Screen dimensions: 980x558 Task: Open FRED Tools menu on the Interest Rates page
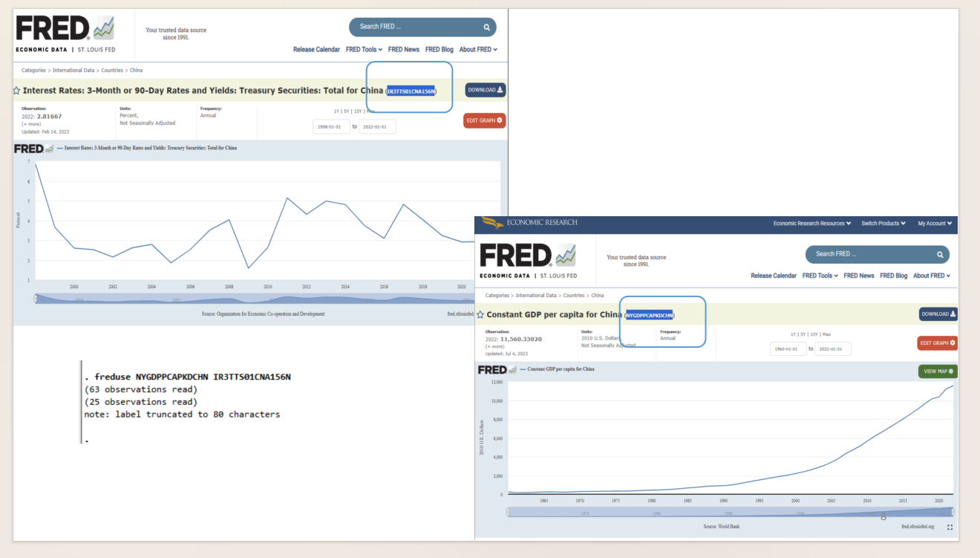[x=364, y=50]
